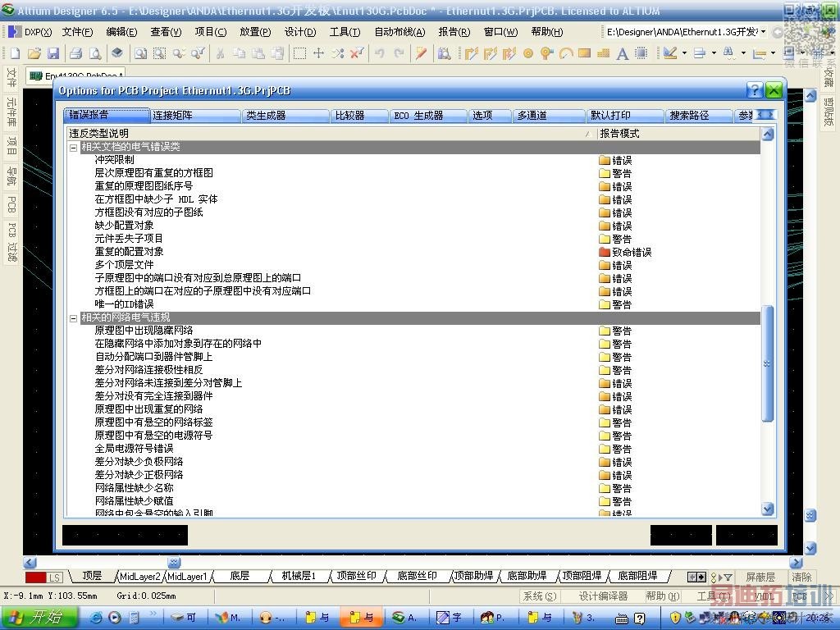
Task: Open the 设计(D) menu
Action: tap(300, 32)
